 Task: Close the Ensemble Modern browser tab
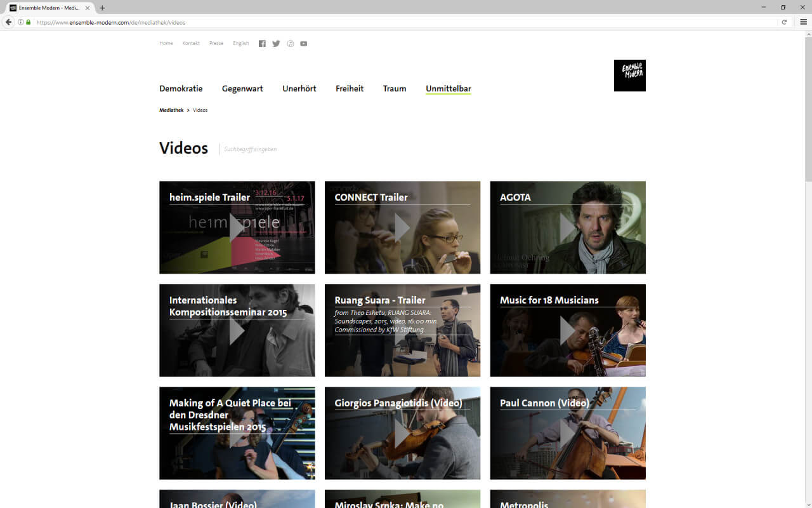point(88,8)
